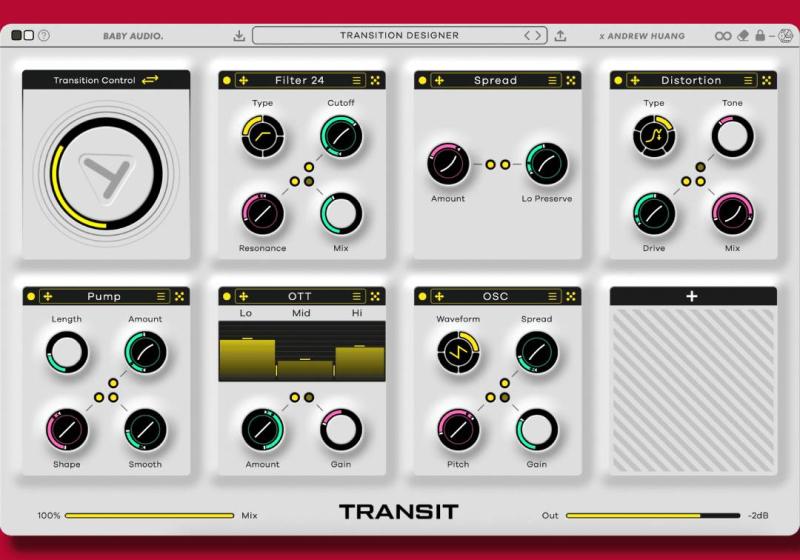Viewport: 800px width, 560px height.
Task: Click the TRANSIT title logo
Action: coord(399,512)
